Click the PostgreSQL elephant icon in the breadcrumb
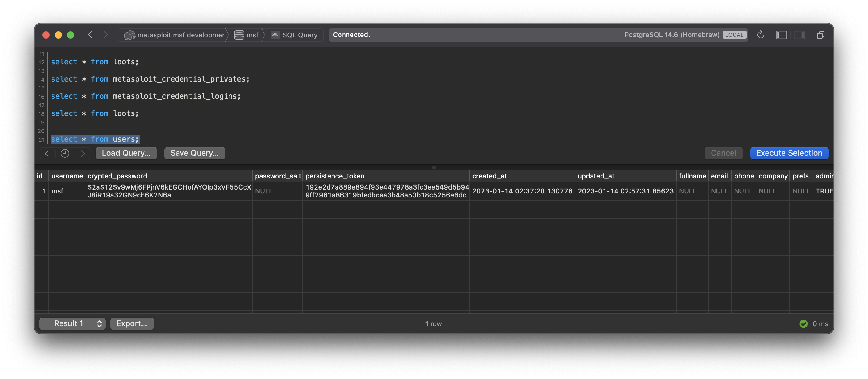The image size is (868, 379). (129, 35)
